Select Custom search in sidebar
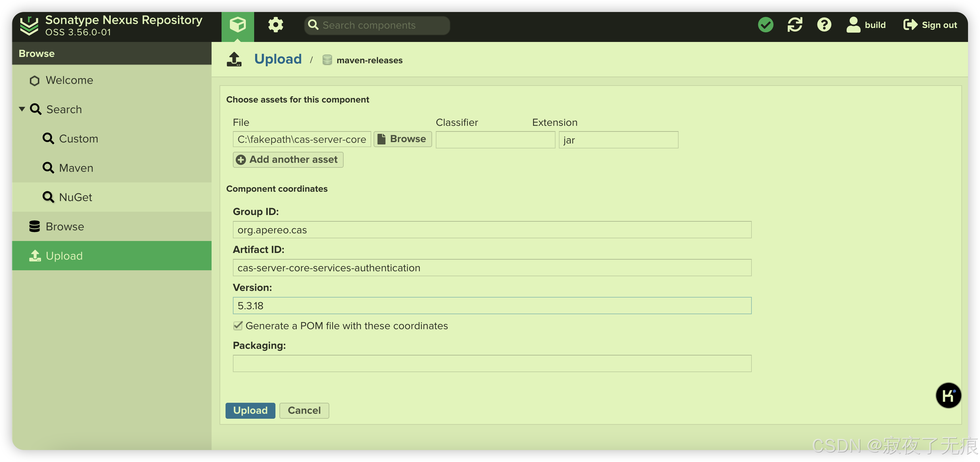980x462 pixels. 79,138
